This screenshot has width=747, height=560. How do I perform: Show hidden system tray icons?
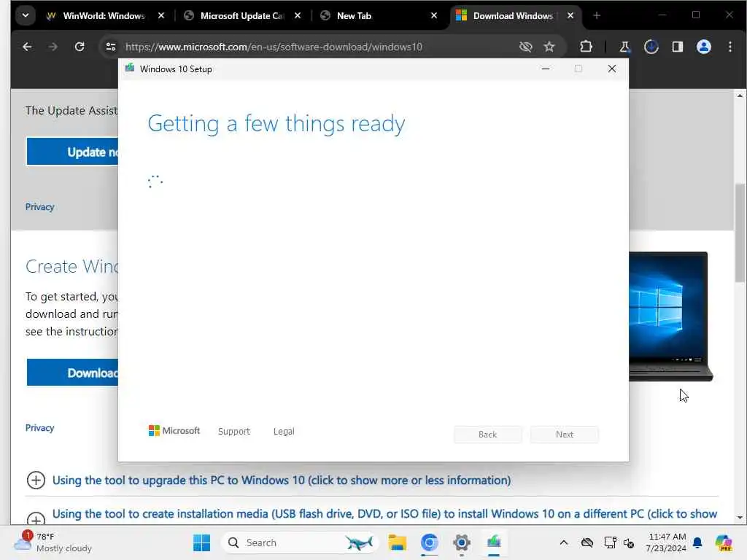pos(564,542)
